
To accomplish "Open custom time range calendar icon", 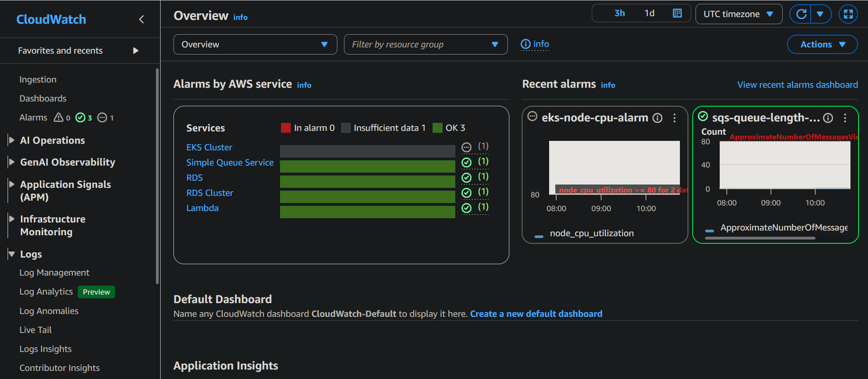I will point(678,13).
